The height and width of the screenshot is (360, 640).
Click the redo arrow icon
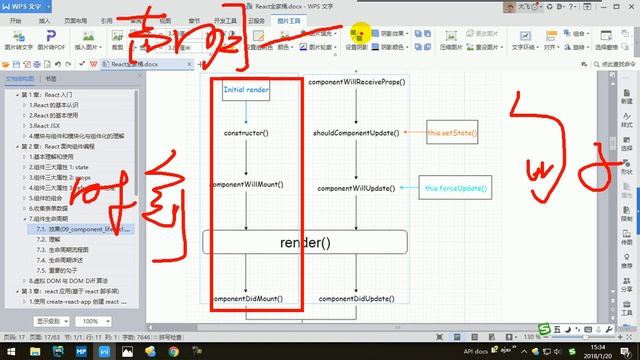click(x=68, y=64)
